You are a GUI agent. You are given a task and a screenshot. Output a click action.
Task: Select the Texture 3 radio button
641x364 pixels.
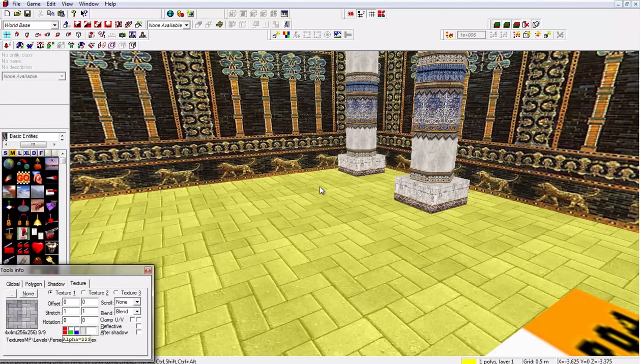click(116, 293)
